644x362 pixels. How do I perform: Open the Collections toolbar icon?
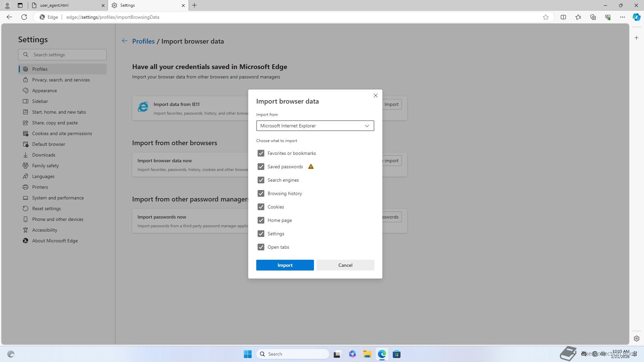click(x=593, y=17)
